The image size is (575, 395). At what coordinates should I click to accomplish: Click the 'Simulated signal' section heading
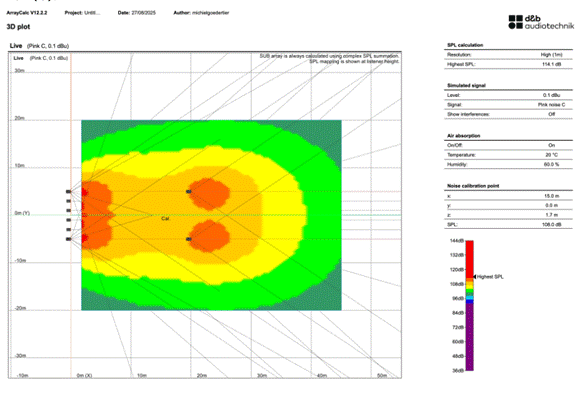(466, 85)
